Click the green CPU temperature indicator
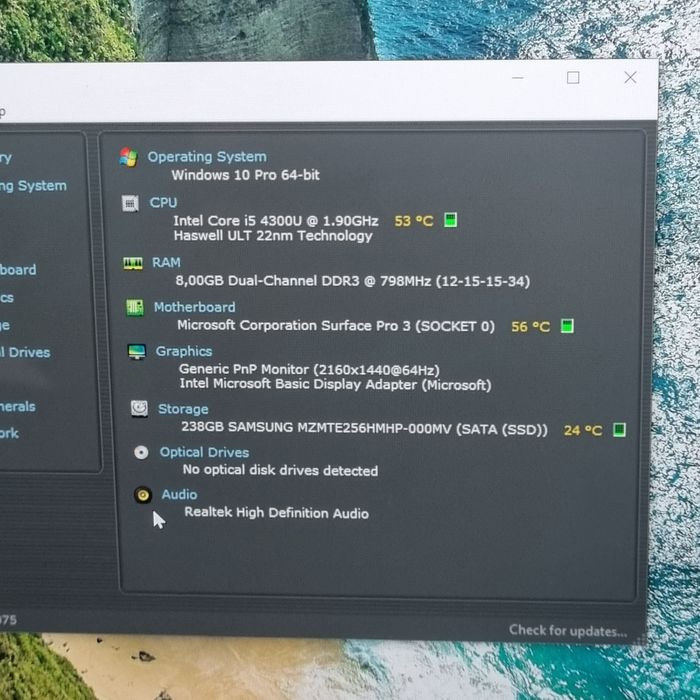The height and width of the screenshot is (700, 700). (450, 220)
